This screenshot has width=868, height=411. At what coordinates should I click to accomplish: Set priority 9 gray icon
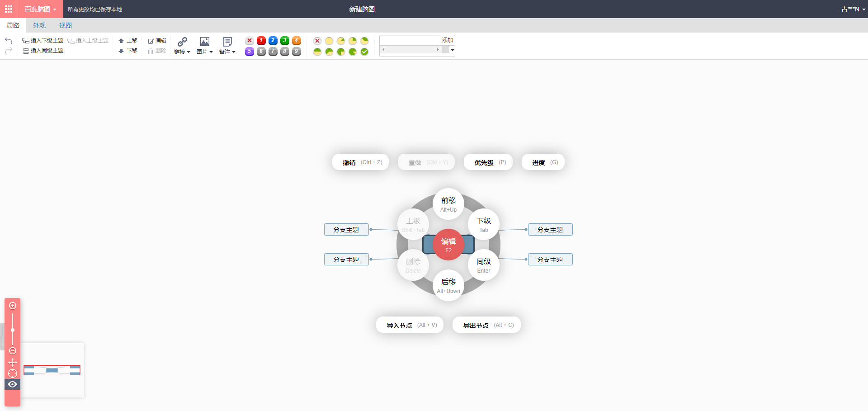coord(297,52)
